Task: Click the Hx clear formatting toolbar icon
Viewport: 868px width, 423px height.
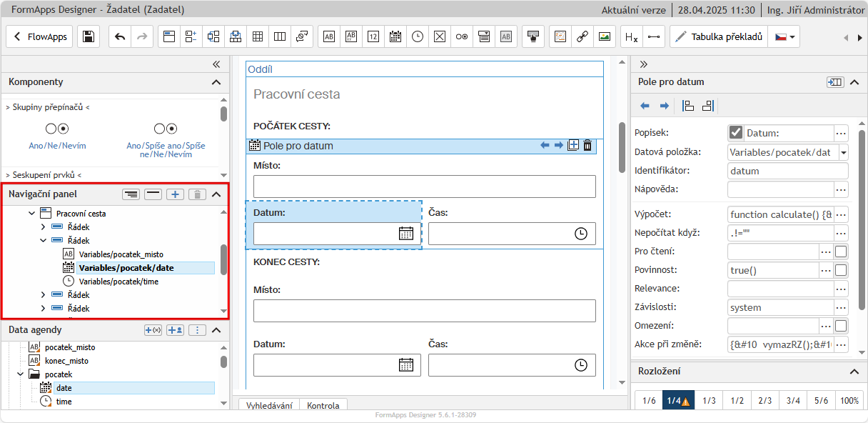Action: point(631,36)
